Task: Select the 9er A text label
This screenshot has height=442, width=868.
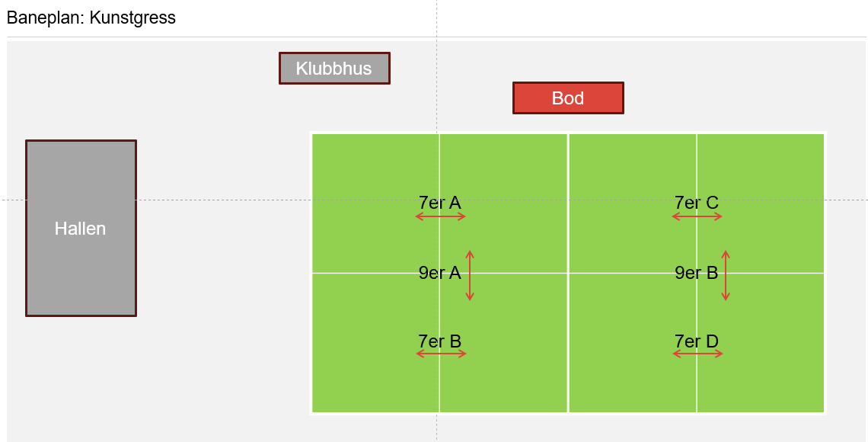Action: (439, 273)
